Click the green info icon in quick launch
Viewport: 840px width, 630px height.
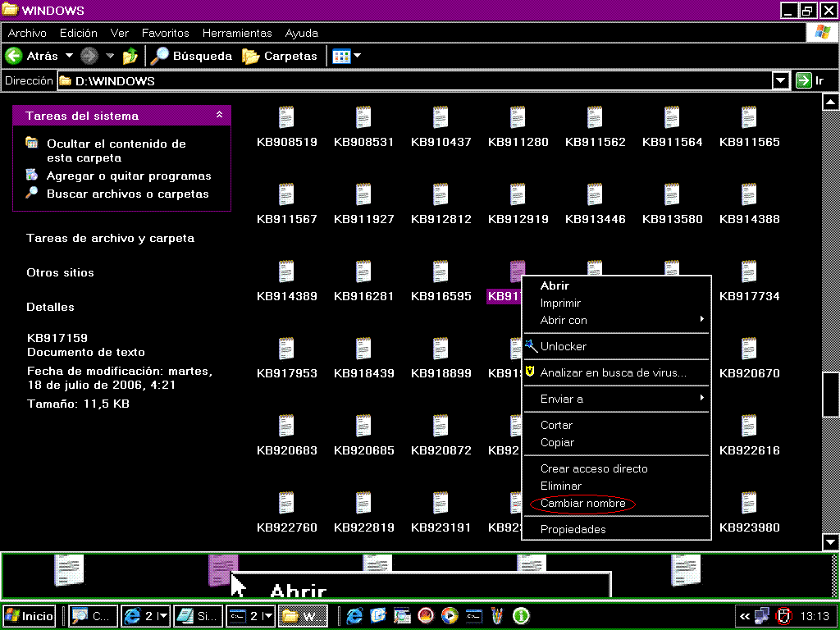coord(521,616)
